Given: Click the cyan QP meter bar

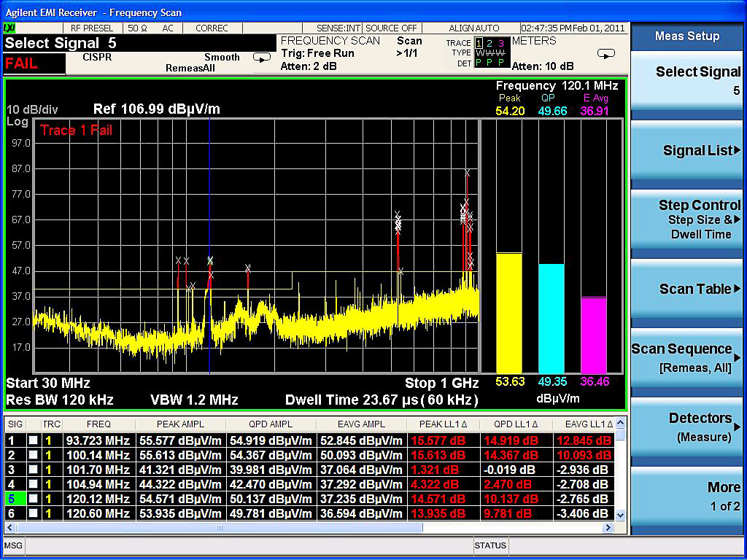Looking at the screenshot, I should click(551, 318).
